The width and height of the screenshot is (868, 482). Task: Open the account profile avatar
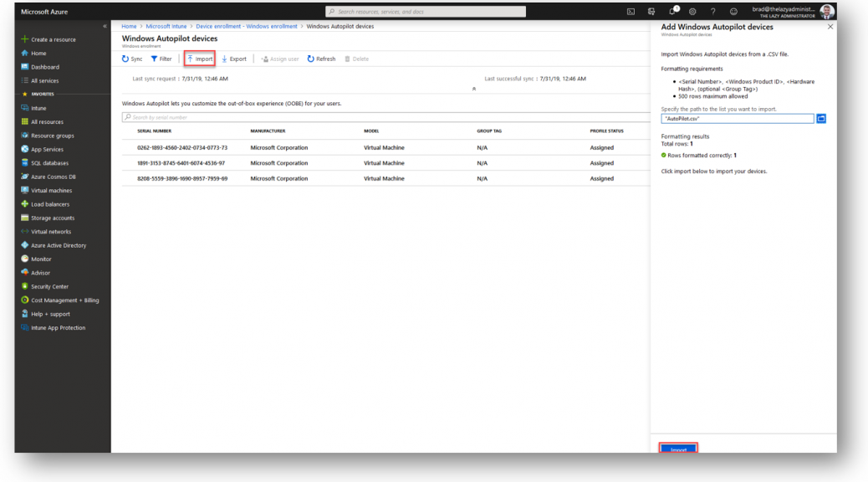827,12
